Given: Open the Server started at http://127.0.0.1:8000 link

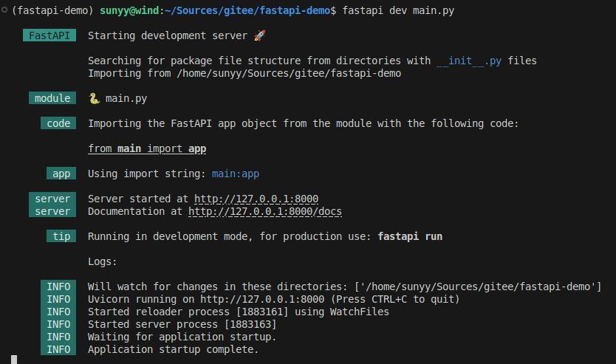Looking at the screenshot, I should 256,199.
